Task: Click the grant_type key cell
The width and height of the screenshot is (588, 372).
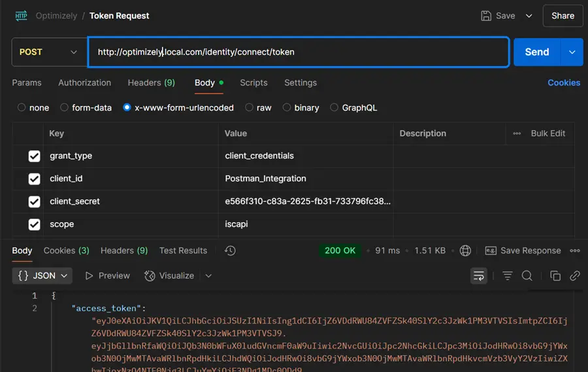Action: tap(131, 156)
